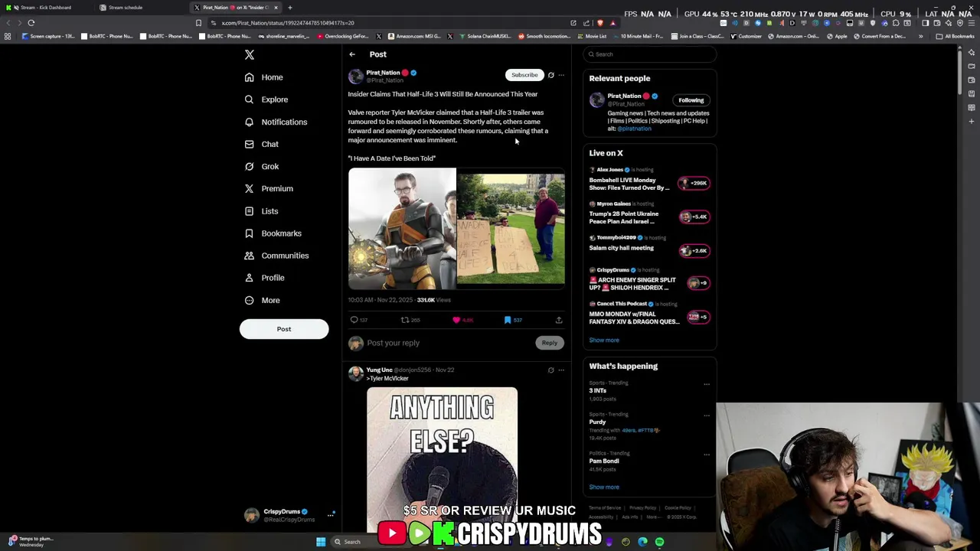
Task: Click the Windows Start button
Action: (x=321, y=542)
